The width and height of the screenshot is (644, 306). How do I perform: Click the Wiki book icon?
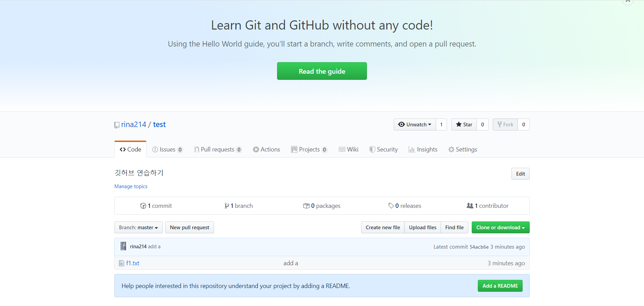tap(342, 149)
